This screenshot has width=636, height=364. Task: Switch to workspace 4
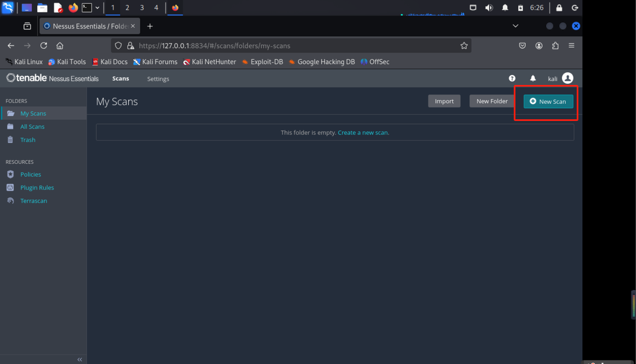point(156,7)
